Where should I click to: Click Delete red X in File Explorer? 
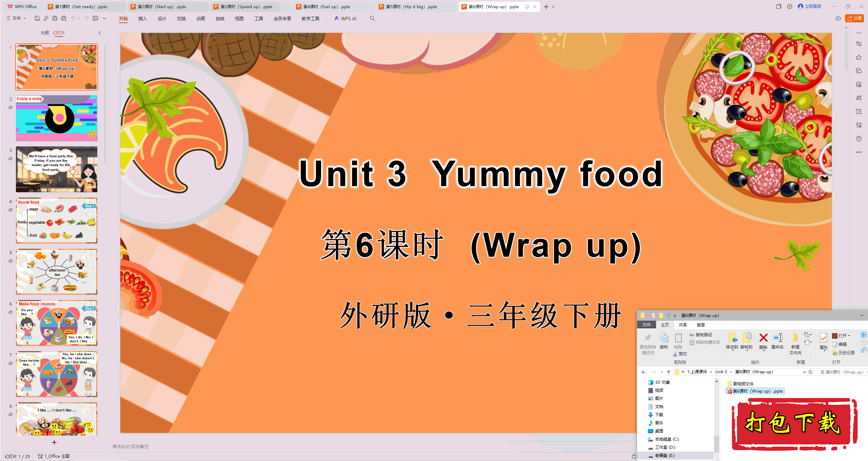pyautogui.click(x=763, y=338)
